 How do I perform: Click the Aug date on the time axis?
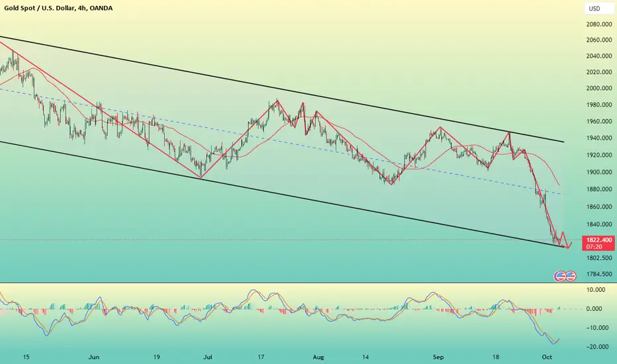pos(318,357)
